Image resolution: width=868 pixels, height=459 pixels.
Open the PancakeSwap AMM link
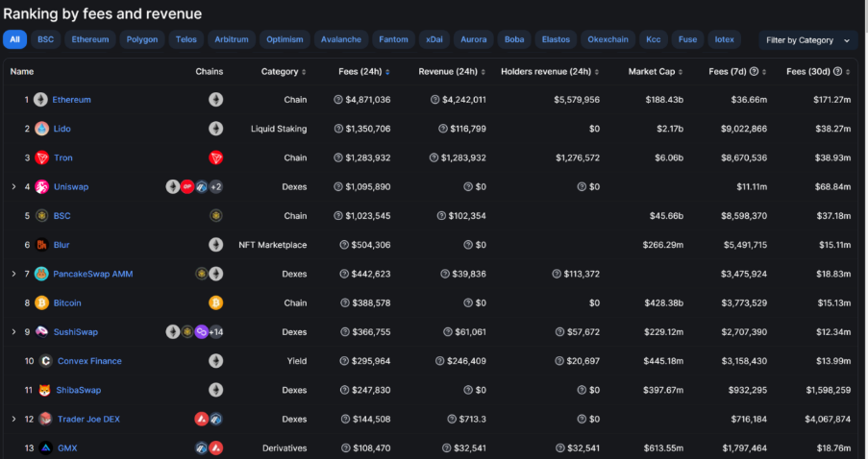[93, 274]
